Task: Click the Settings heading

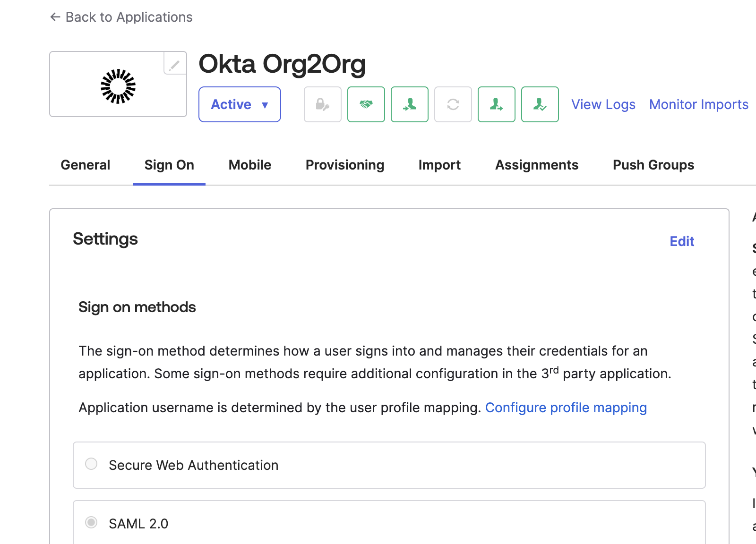Action: [x=105, y=239]
